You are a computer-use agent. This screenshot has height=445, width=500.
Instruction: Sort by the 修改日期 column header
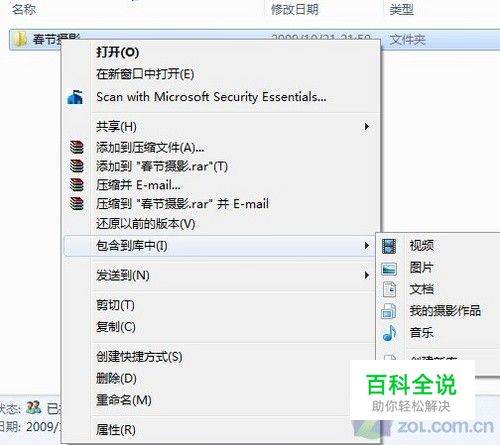pos(295,10)
